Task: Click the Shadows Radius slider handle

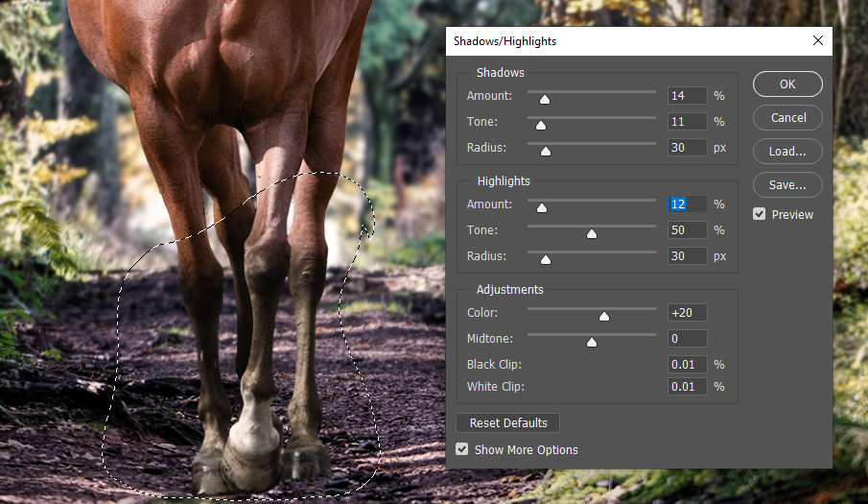Action: point(546,152)
